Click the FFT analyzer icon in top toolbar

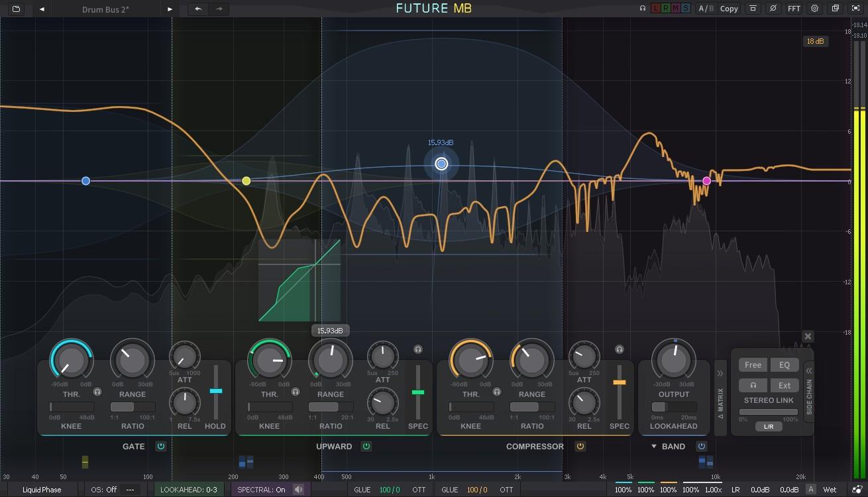pyautogui.click(x=794, y=9)
